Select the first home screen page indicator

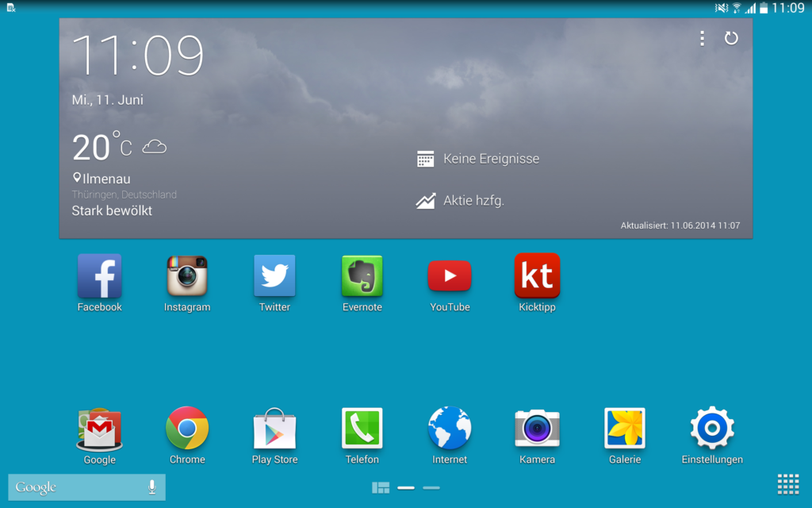click(x=406, y=488)
